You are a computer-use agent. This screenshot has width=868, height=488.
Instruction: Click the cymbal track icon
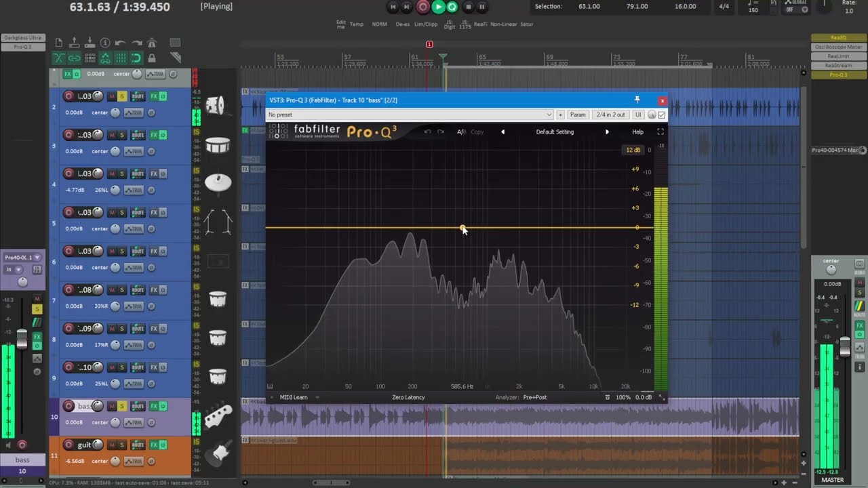point(218,182)
